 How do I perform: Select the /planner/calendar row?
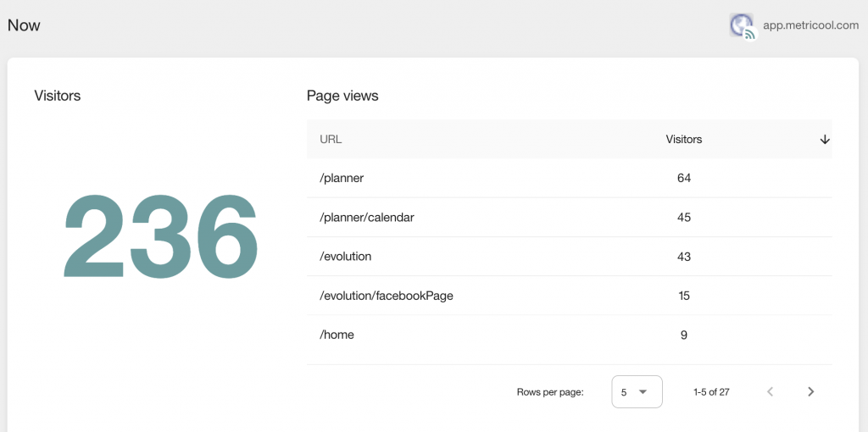pyautogui.click(x=569, y=218)
